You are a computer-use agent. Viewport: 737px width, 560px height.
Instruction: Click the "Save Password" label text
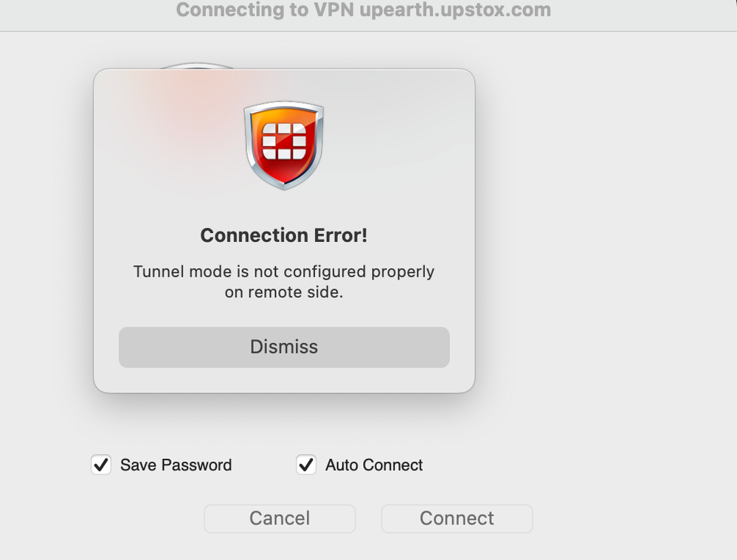point(176,465)
